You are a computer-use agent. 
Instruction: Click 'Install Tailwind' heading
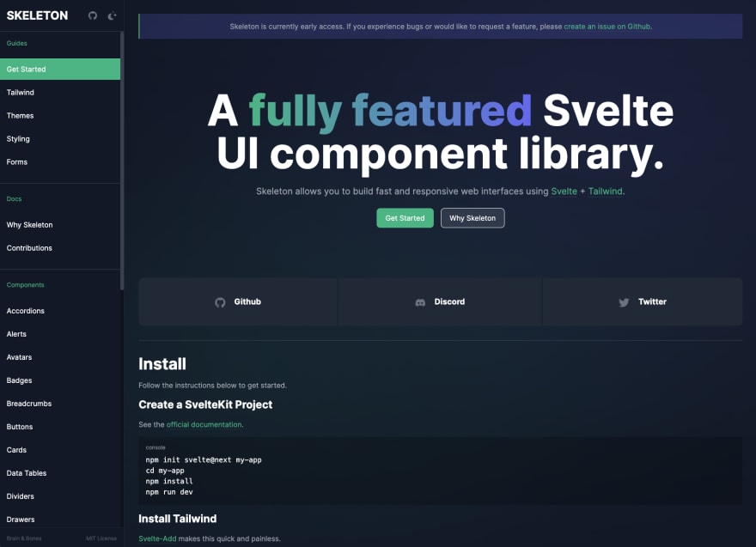178,519
